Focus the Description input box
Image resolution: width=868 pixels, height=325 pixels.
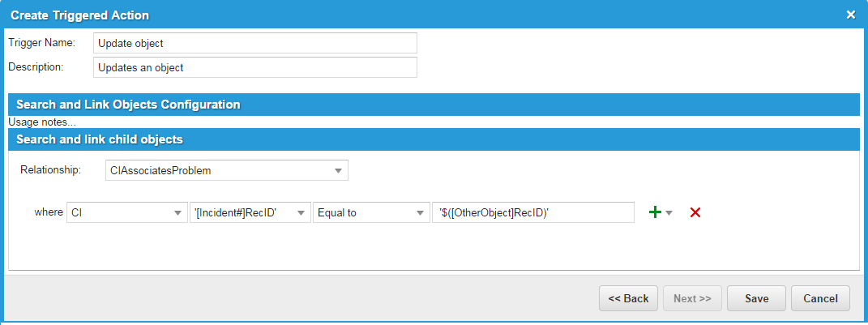254,67
